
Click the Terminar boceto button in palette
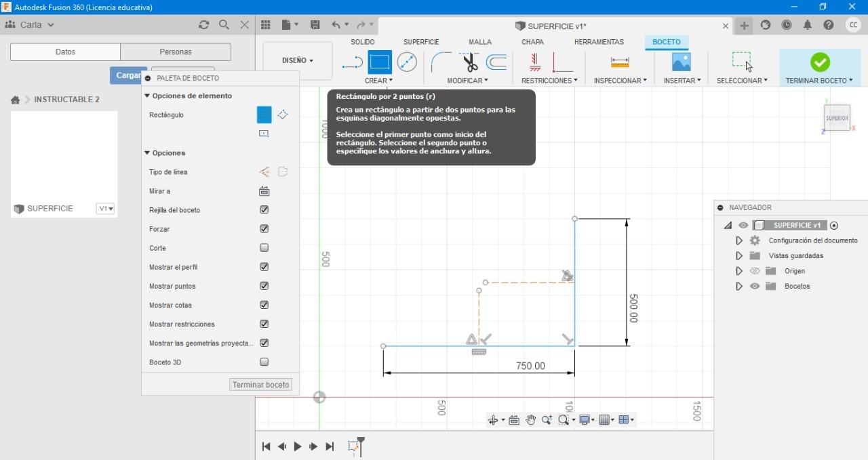pos(261,385)
